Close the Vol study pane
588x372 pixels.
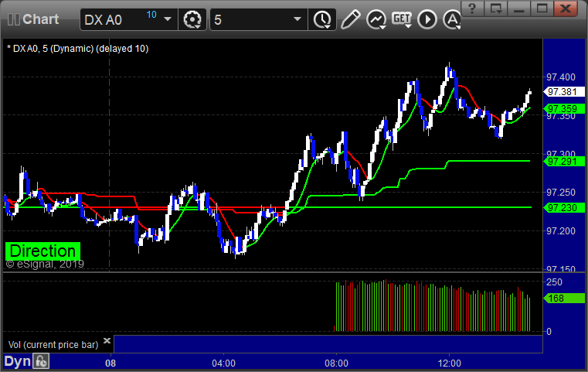(107, 341)
